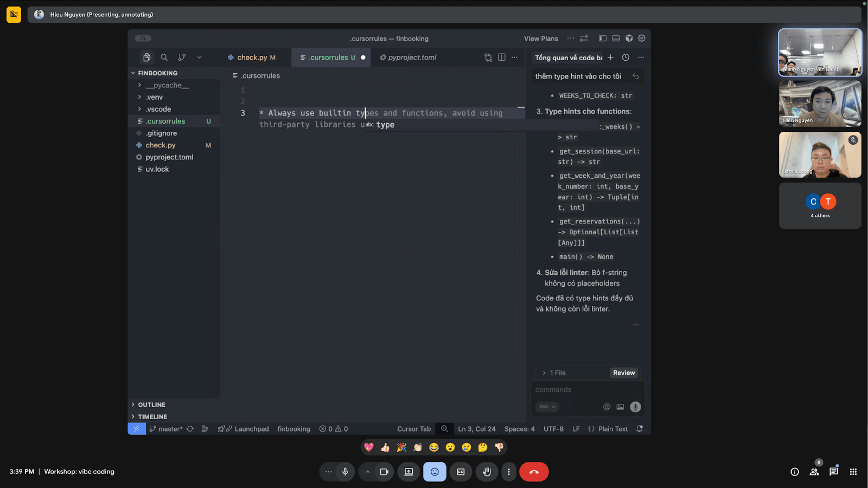Switch to the check.py tab
The width and height of the screenshot is (868, 488).
click(253, 57)
